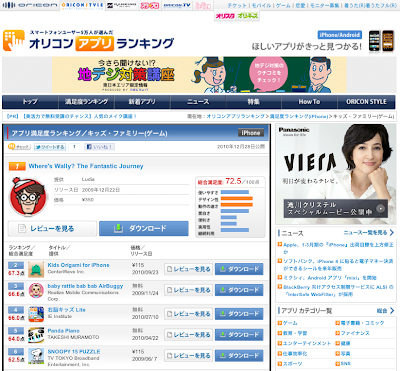
Task: Open the SNOOPY 15 PUZZLE app icon
Action: point(36,356)
